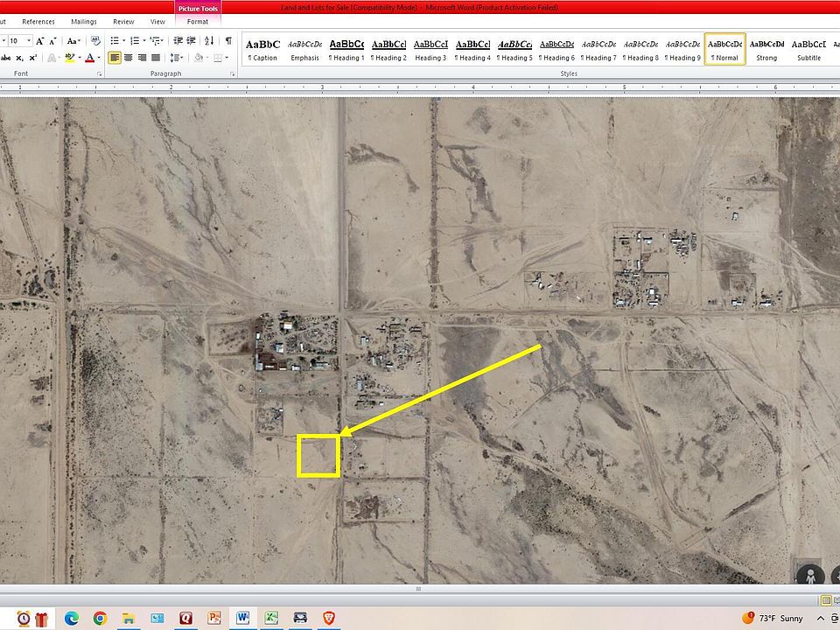This screenshot has width=840, height=630.
Task: Toggle left text alignment
Action: (115, 58)
